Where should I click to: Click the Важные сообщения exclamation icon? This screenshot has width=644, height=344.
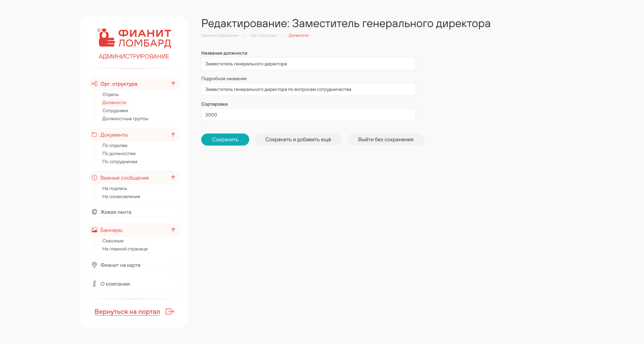95,178
